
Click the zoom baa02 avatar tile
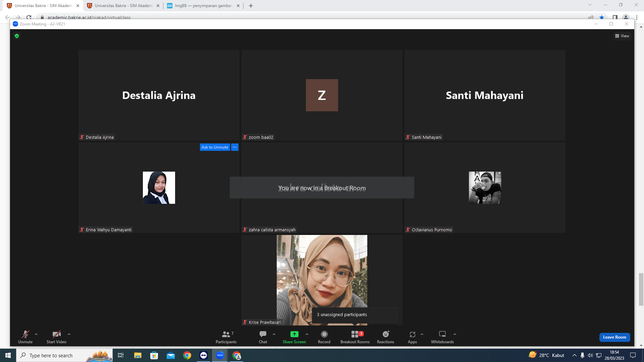pos(322,95)
